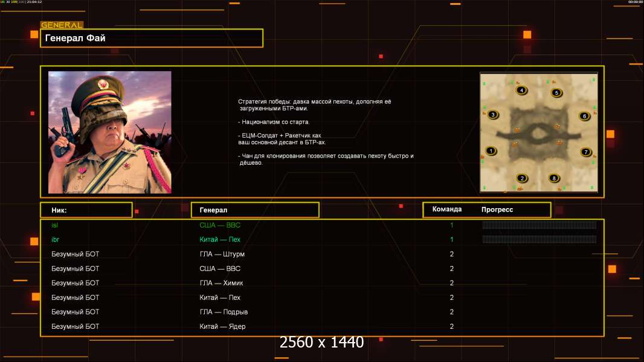The height and width of the screenshot is (362, 644).
Task: Select start position 2 on the minimap
Action: 522,179
